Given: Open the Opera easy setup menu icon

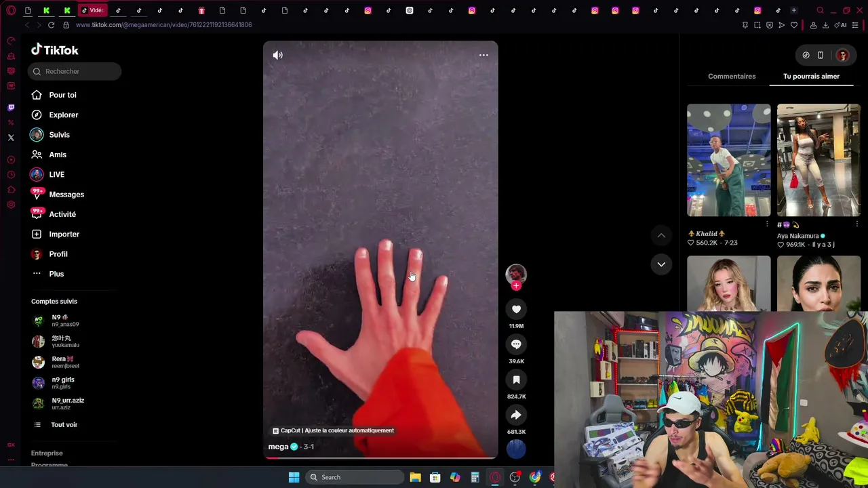Looking at the screenshot, I should click(855, 25).
